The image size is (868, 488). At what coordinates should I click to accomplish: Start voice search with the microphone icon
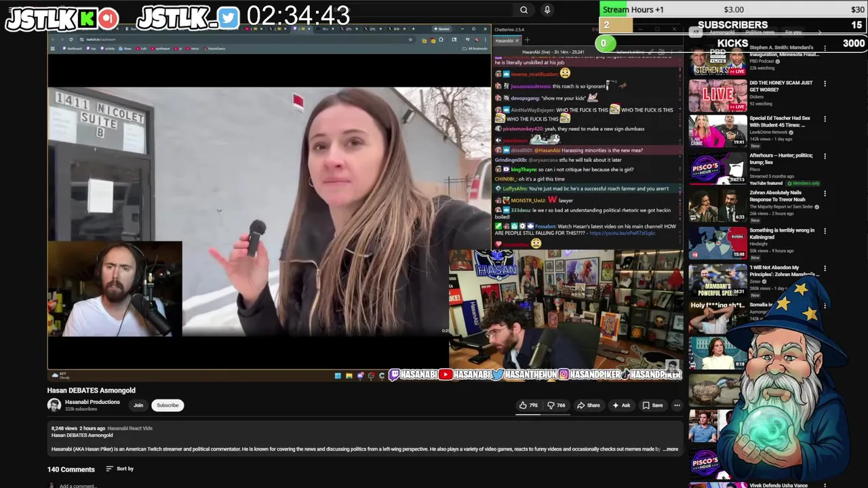point(547,9)
